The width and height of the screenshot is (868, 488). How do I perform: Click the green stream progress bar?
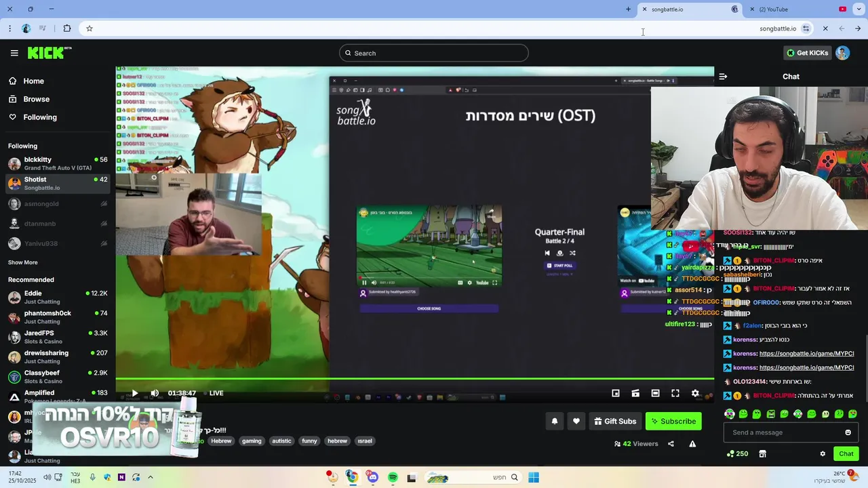[x=414, y=379]
